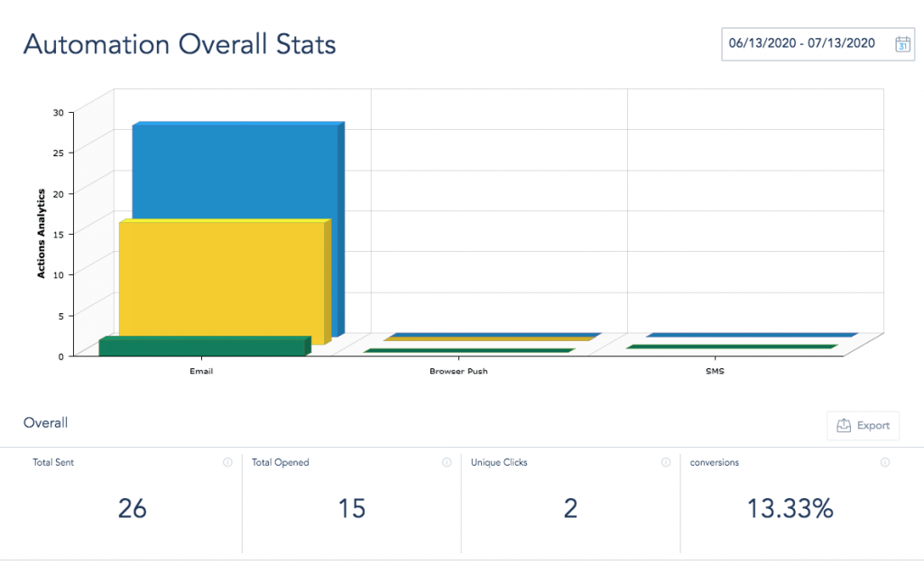Select the blue Email sent bar
This screenshot has width=924, height=565.
tap(238, 171)
